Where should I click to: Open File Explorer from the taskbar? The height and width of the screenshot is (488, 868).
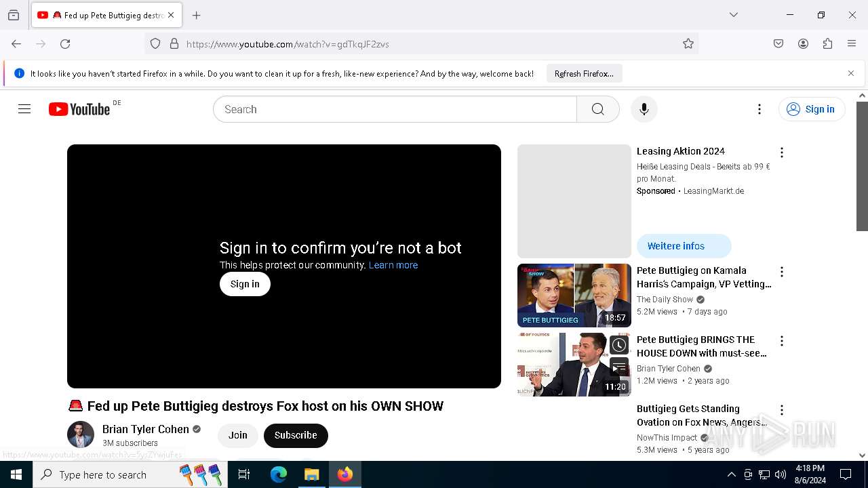(311, 474)
